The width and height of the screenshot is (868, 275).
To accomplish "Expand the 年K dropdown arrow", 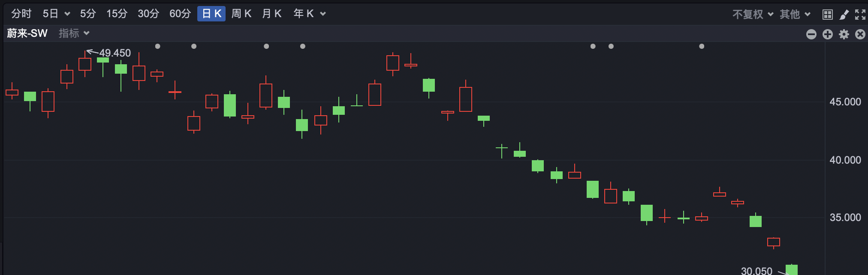I will click(323, 14).
